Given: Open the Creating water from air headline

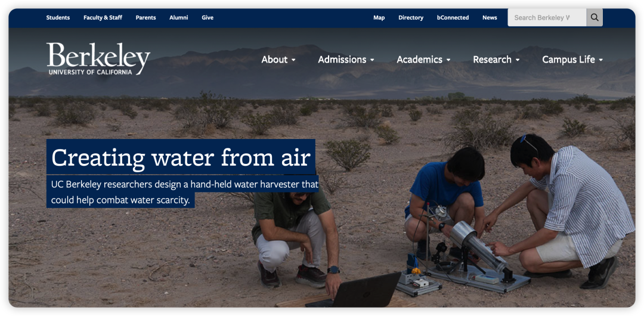Looking at the screenshot, I should tap(181, 157).
